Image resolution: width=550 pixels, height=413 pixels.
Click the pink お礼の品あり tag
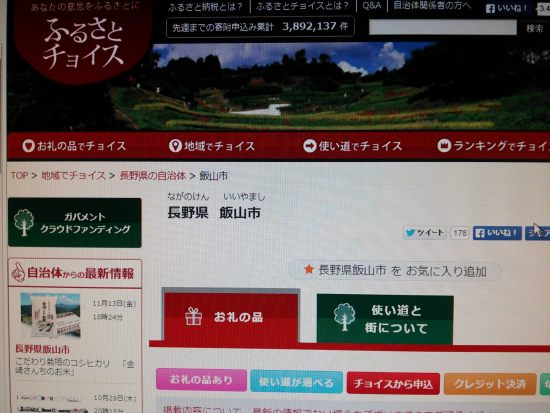click(x=201, y=380)
